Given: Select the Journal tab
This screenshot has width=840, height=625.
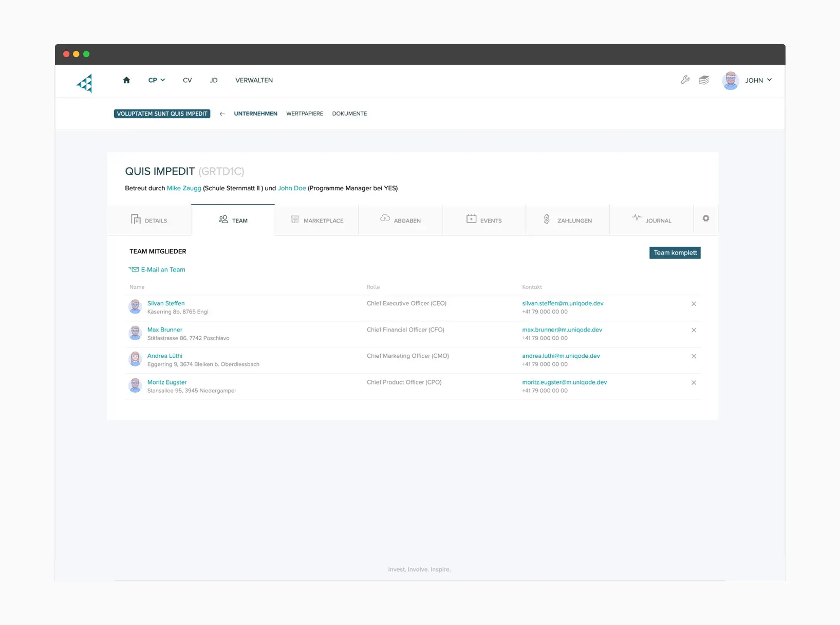Looking at the screenshot, I should (651, 220).
